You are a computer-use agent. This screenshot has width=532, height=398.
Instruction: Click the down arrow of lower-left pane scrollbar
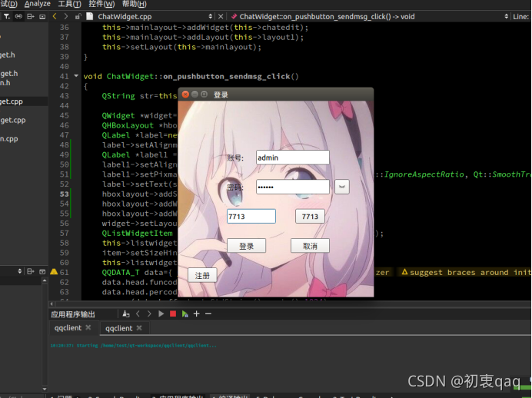pyautogui.click(x=45, y=389)
